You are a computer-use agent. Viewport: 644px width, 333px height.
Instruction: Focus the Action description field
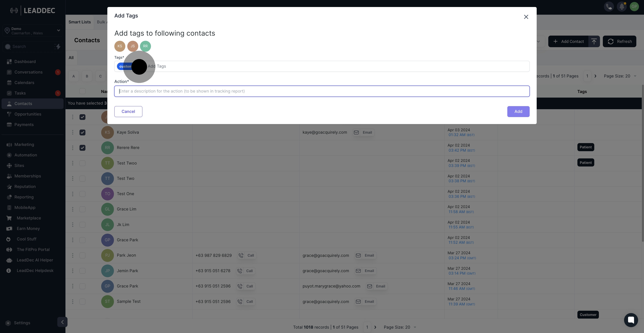[x=322, y=91]
